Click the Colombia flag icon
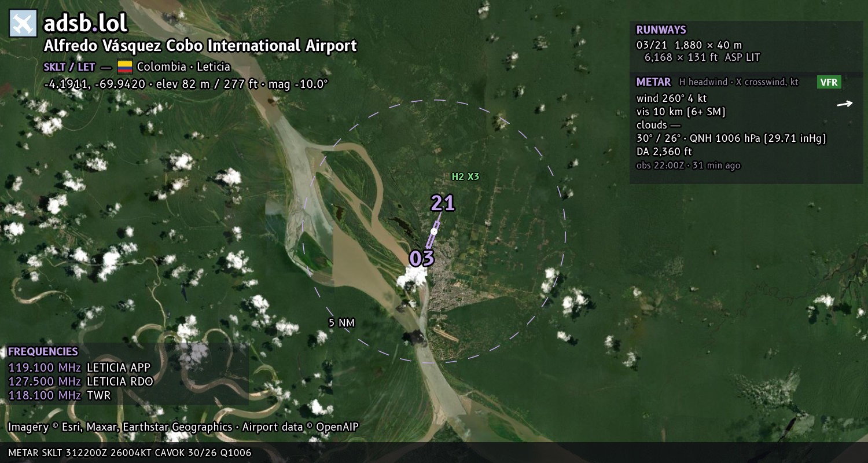The width and height of the screenshot is (868, 463). (x=125, y=67)
